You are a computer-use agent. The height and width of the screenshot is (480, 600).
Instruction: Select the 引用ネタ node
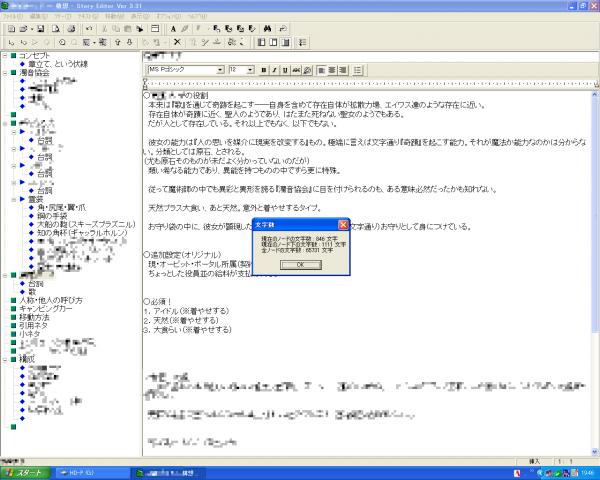[33, 326]
